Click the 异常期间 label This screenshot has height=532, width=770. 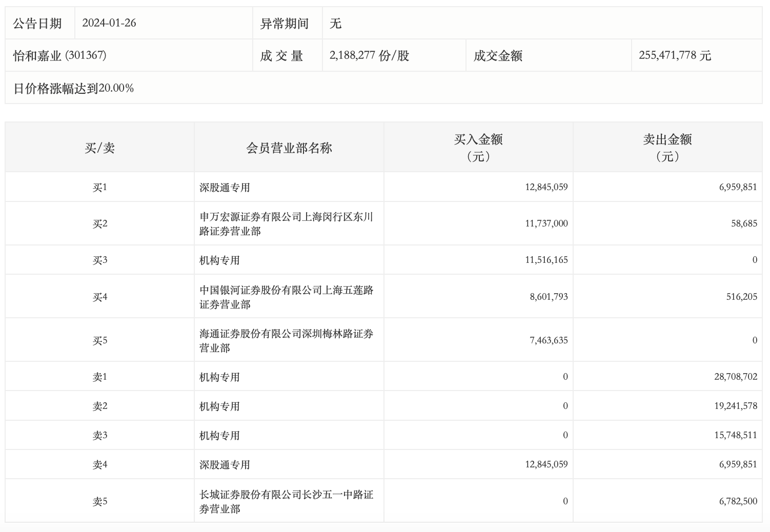(x=285, y=23)
